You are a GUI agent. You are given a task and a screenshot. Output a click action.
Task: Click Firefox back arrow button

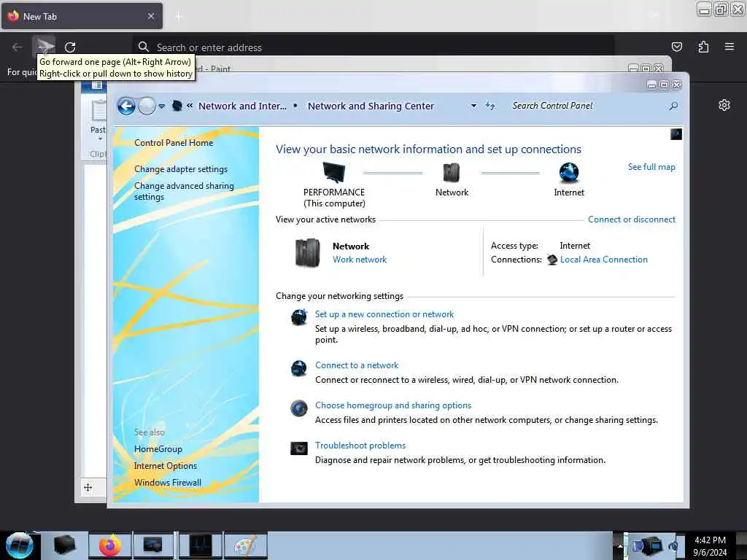pos(18,47)
